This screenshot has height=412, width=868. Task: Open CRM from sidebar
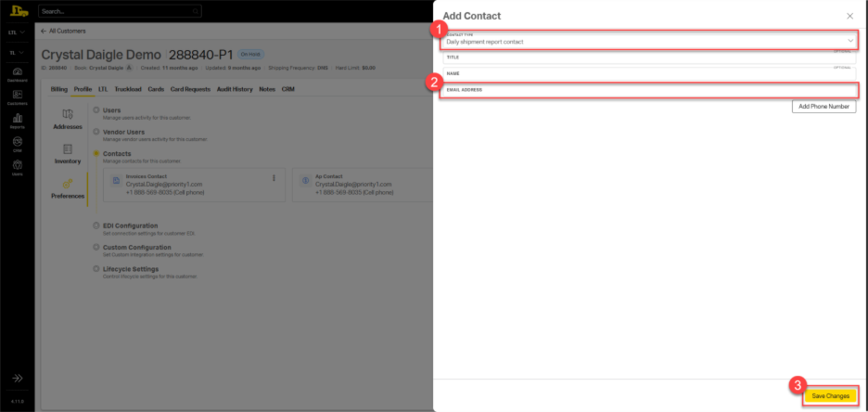tap(18, 144)
